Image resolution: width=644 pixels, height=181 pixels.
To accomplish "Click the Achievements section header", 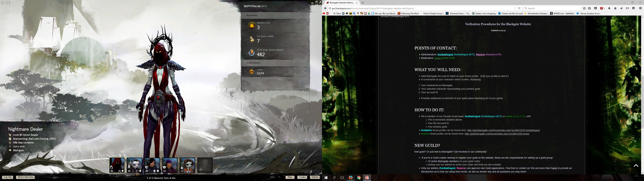I will coord(275,63).
